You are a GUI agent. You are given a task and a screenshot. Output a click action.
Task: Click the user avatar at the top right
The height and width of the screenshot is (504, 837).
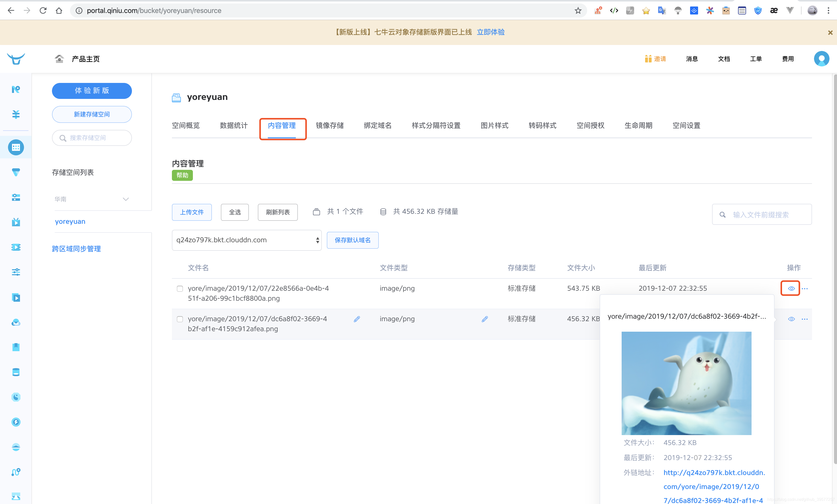(821, 59)
